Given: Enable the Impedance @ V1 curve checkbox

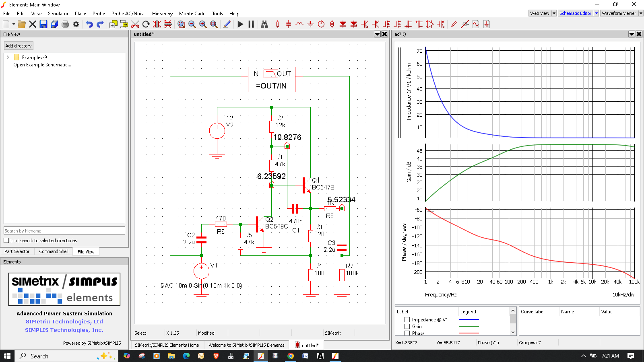Looking at the screenshot, I should click(407, 320).
